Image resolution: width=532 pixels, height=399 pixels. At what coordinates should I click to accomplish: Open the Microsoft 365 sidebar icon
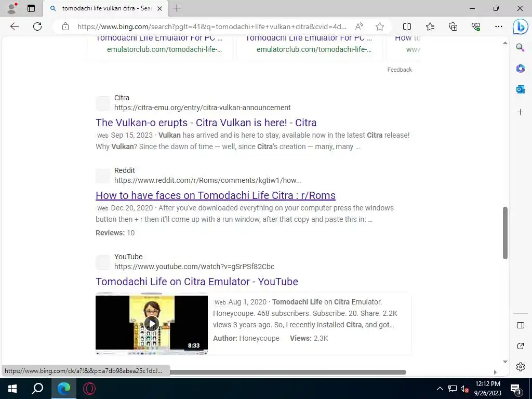coord(520,69)
